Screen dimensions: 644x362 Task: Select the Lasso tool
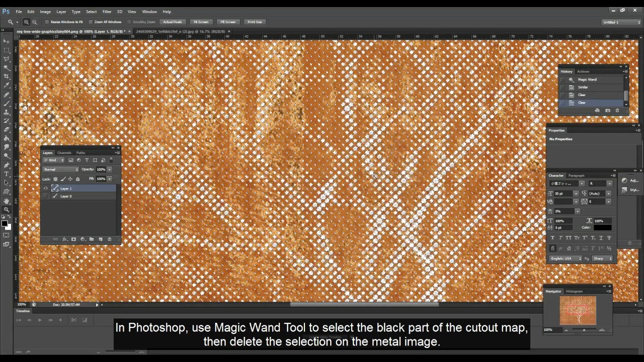(x=7, y=59)
